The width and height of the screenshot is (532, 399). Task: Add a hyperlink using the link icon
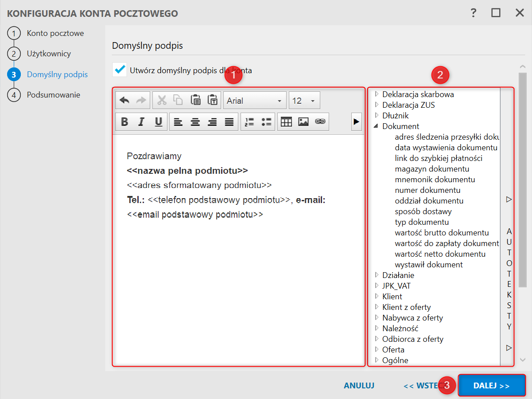pyautogui.click(x=320, y=122)
